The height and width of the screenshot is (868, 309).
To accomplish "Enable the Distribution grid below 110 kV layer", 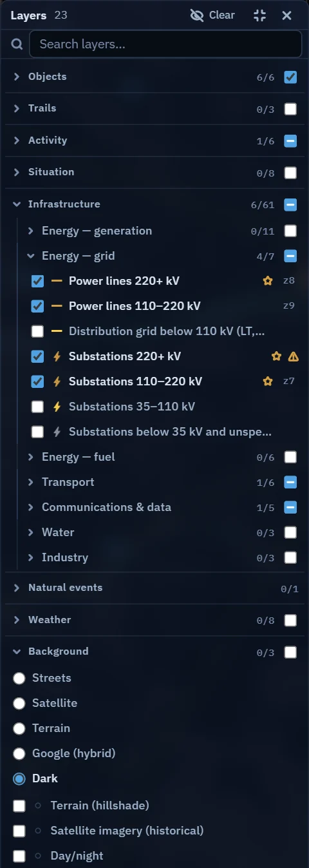I will click(x=37, y=331).
